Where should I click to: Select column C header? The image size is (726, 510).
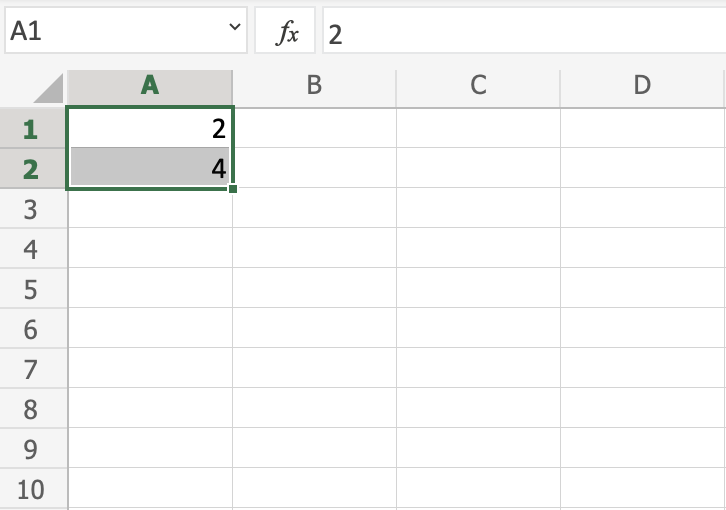pos(478,85)
